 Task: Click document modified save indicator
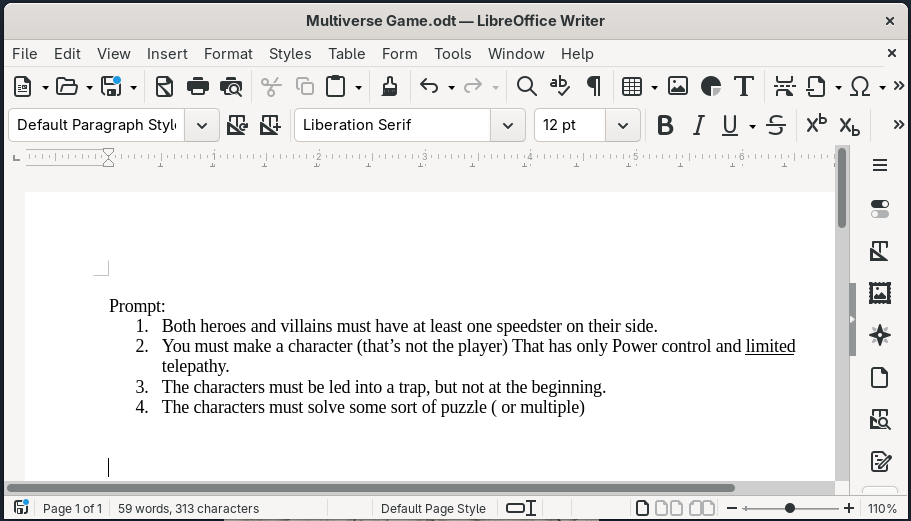(21, 507)
